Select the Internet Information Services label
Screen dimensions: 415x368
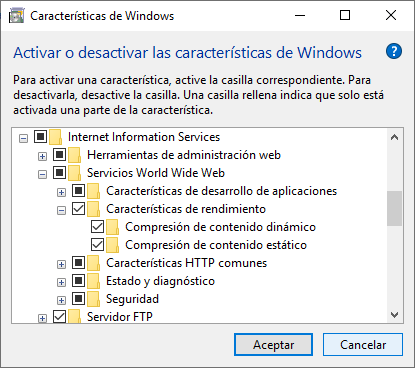coord(144,137)
